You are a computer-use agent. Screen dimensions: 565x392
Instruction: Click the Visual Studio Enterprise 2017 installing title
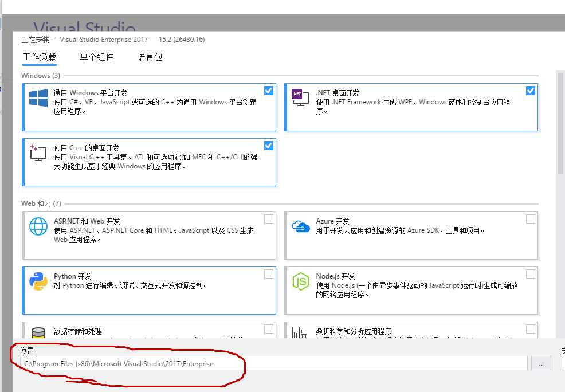(113, 40)
